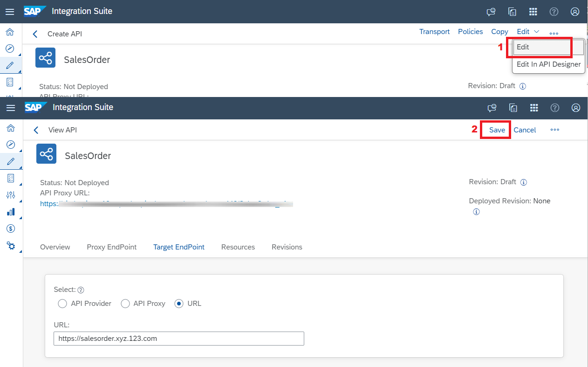
Task: Click the Deployed Revision: None text
Action: click(x=510, y=201)
